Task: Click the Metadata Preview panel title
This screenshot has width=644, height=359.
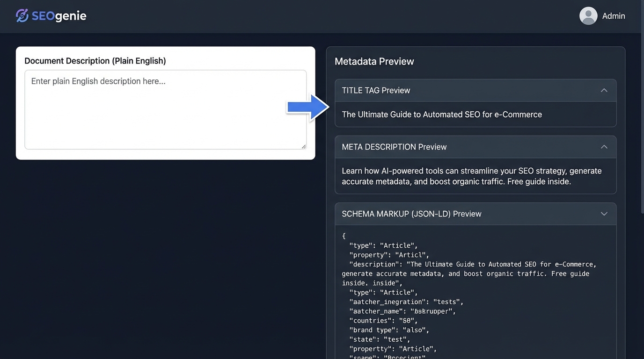Action: pos(374,61)
